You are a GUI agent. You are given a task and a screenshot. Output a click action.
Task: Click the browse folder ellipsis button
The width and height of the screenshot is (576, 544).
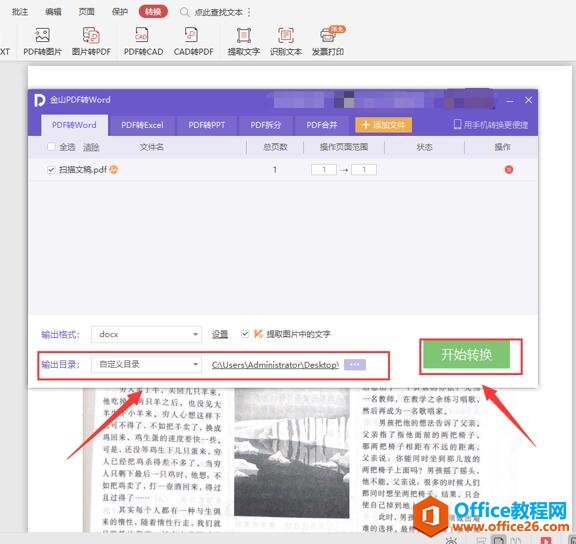(x=354, y=364)
